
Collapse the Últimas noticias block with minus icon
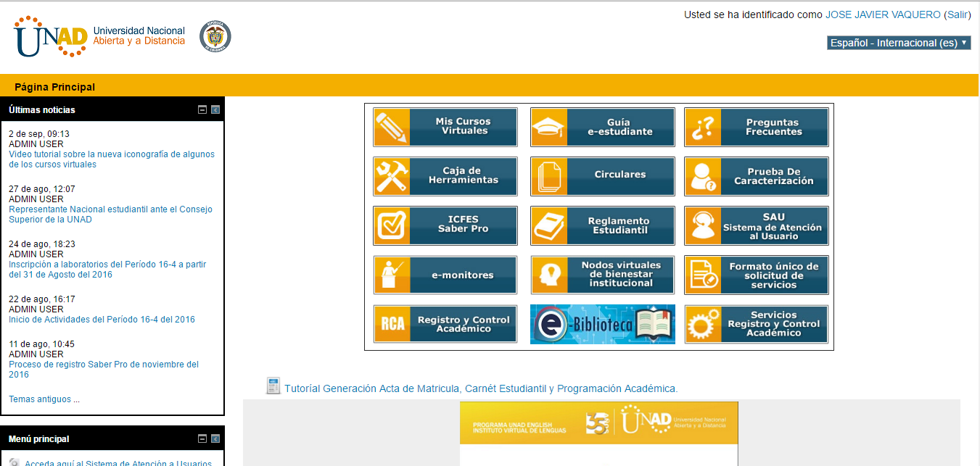(x=203, y=110)
